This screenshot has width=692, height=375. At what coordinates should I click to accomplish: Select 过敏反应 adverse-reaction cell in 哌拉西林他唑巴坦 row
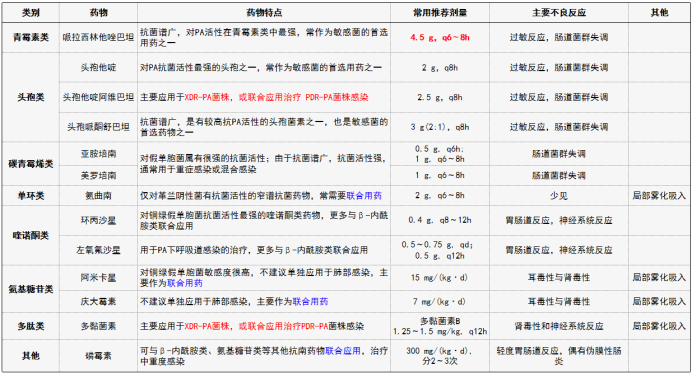point(559,38)
